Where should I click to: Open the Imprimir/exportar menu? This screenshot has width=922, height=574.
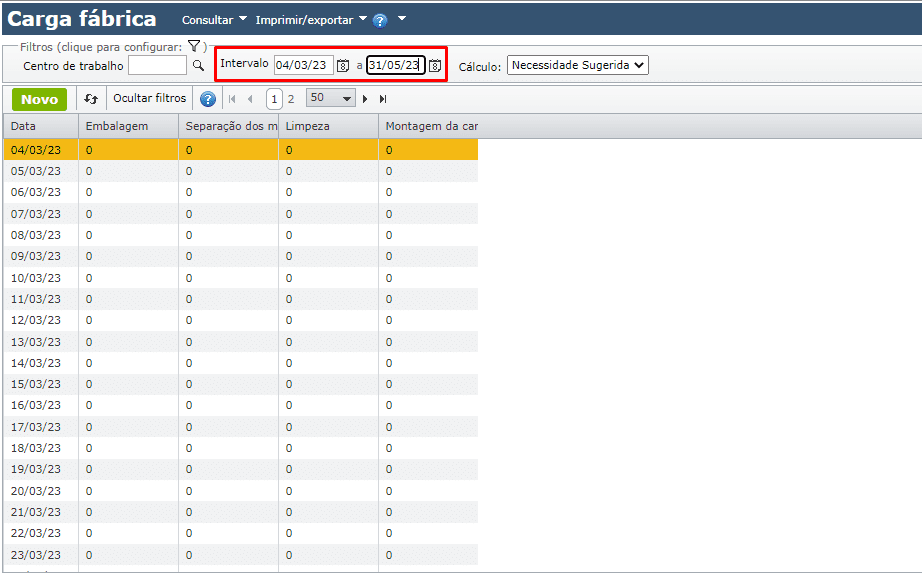click(x=311, y=20)
